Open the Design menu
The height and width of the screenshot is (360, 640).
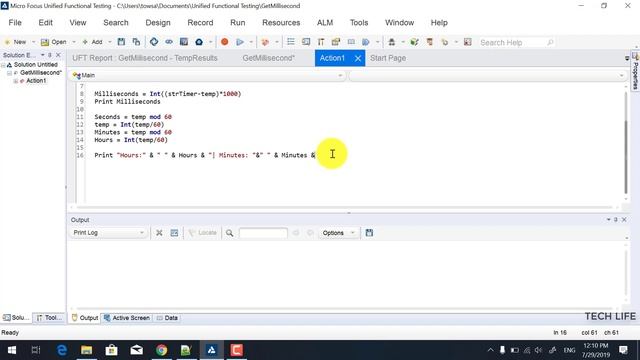click(x=158, y=22)
